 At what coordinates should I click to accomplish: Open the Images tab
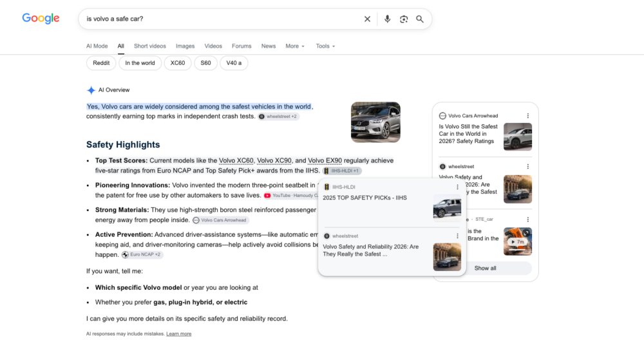pos(185,46)
